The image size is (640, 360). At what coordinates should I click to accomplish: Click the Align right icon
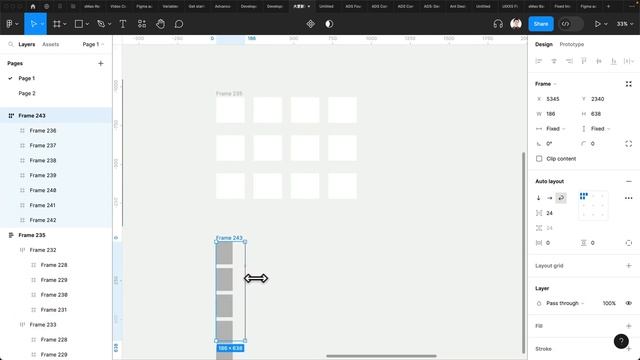pos(569,61)
